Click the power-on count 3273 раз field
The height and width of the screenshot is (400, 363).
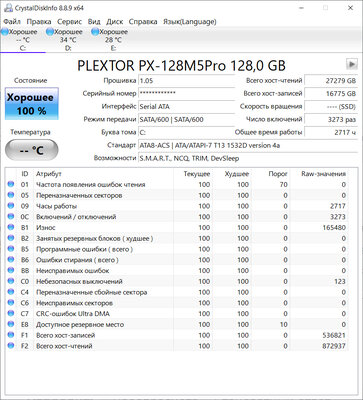click(331, 119)
